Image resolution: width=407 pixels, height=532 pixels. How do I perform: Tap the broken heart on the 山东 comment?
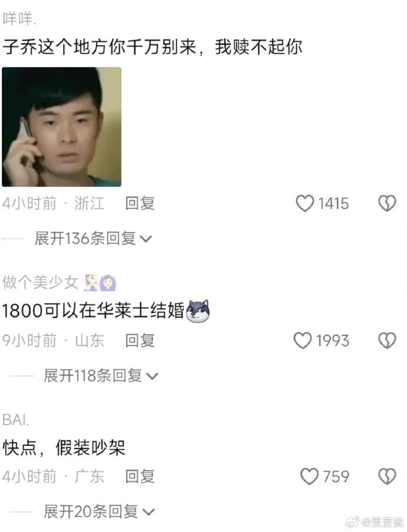387,340
